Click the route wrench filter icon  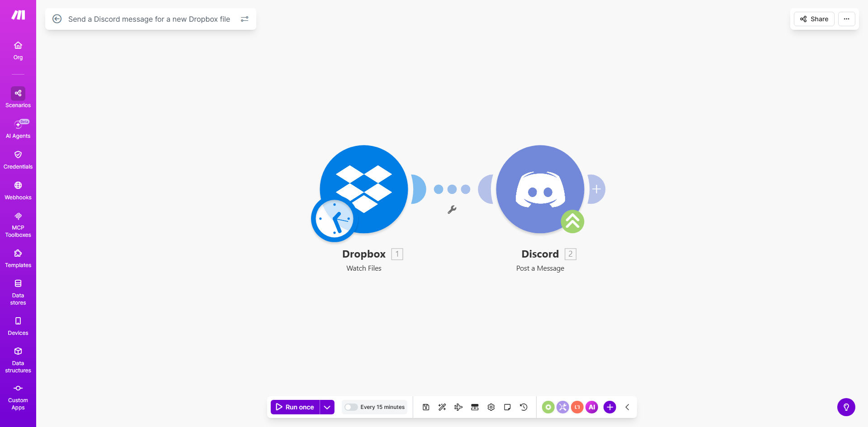click(x=452, y=210)
